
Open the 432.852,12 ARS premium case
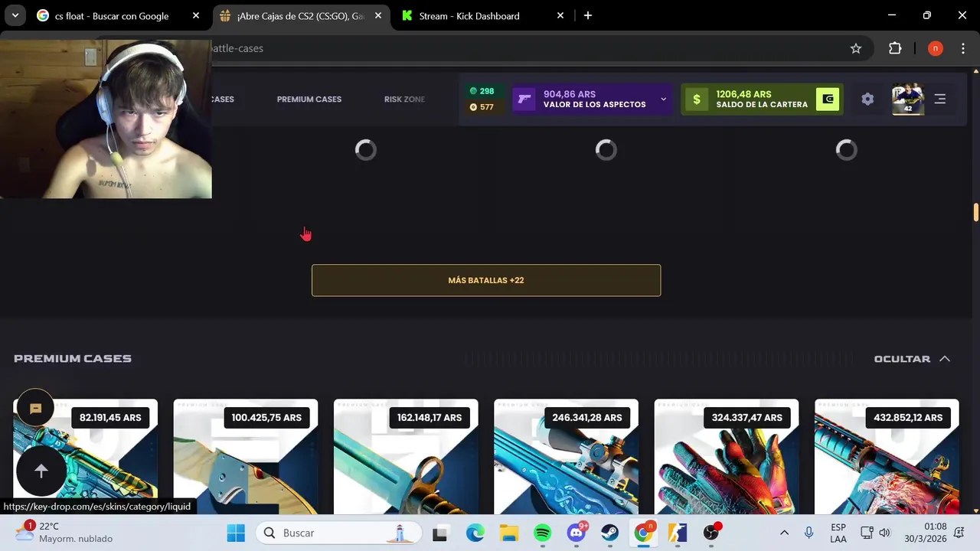pyautogui.click(x=887, y=456)
